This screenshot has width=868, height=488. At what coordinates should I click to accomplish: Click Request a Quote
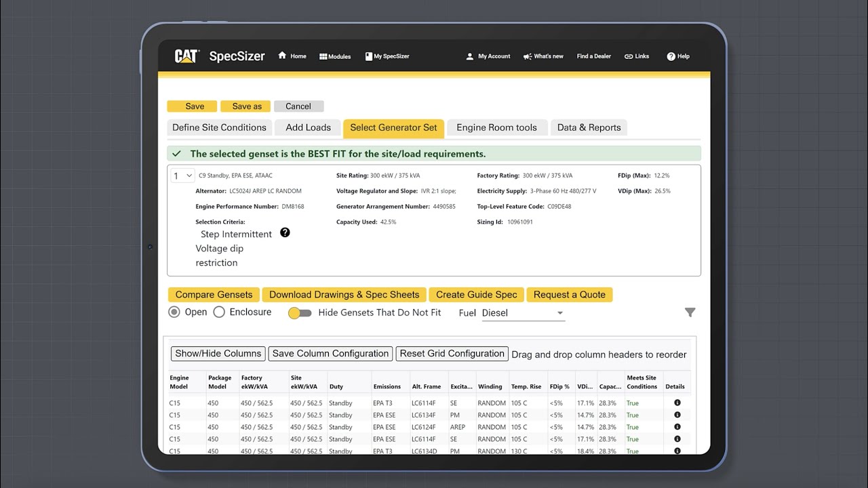[569, 295]
